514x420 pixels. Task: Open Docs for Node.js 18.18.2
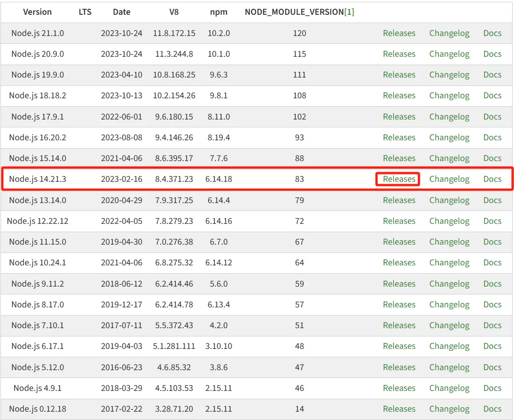click(492, 96)
